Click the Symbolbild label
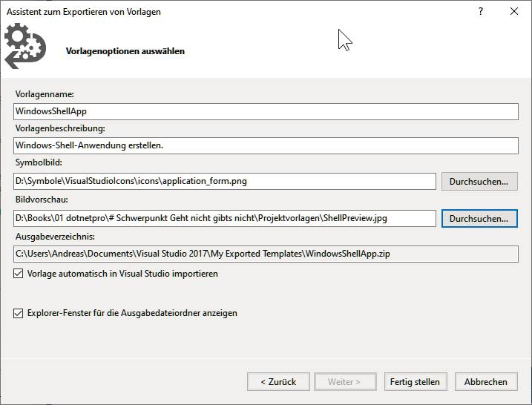Image resolution: width=532 pixels, height=405 pixels. pos(39,162)
